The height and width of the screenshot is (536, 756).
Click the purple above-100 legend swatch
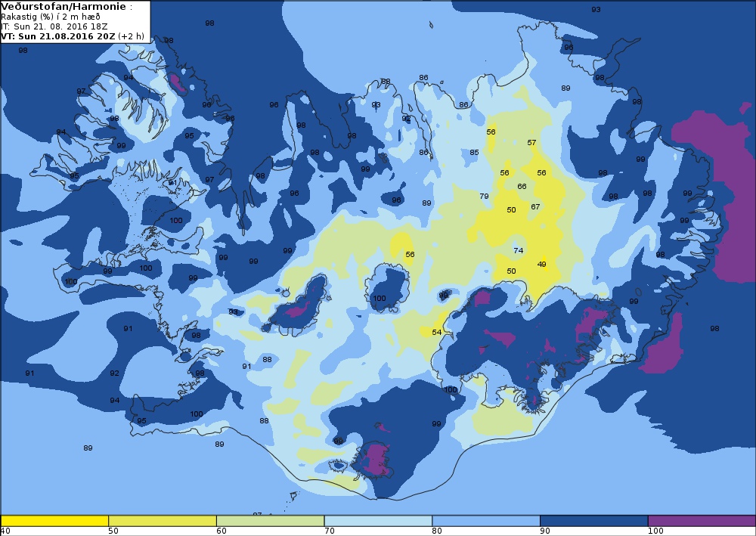tap(702, 521)
